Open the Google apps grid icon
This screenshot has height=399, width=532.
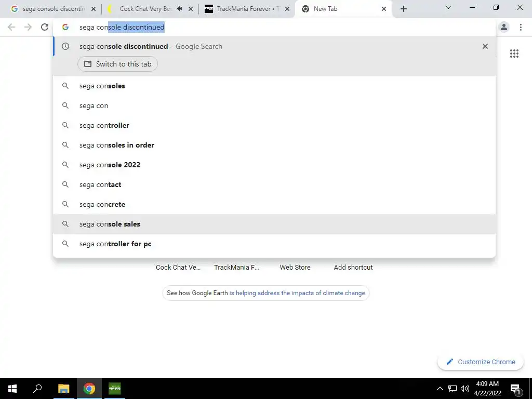(514, 54)
